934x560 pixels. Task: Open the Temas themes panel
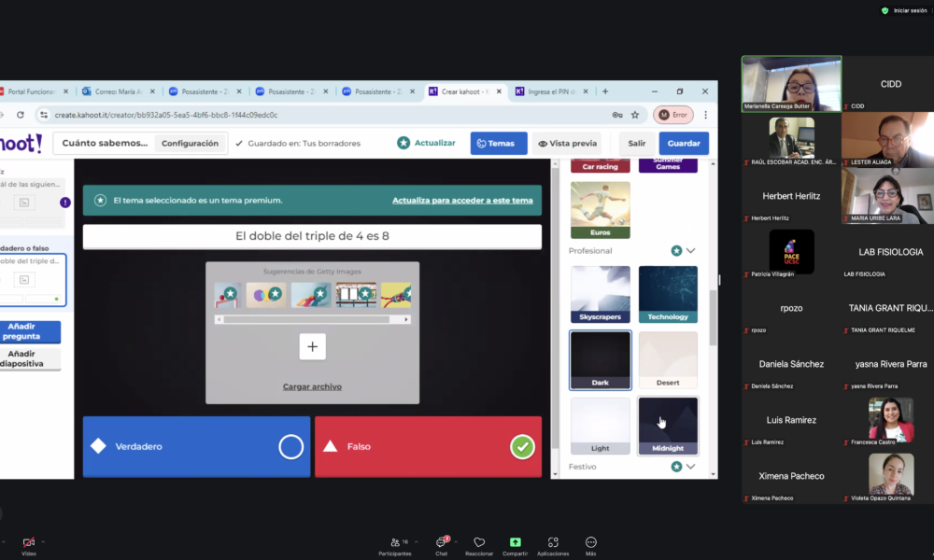click(499, 144)
